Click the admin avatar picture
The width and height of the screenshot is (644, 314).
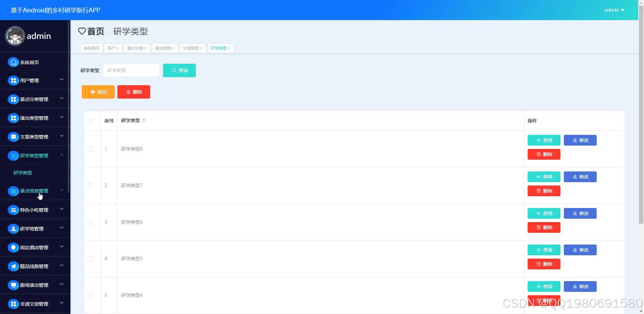pos(15,36)
